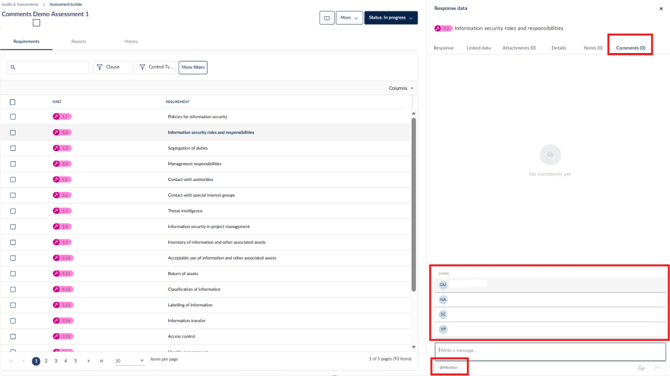Screen dimensions: 670x376
Task: Click the search magnifier icon
Action: click(13, 67)
